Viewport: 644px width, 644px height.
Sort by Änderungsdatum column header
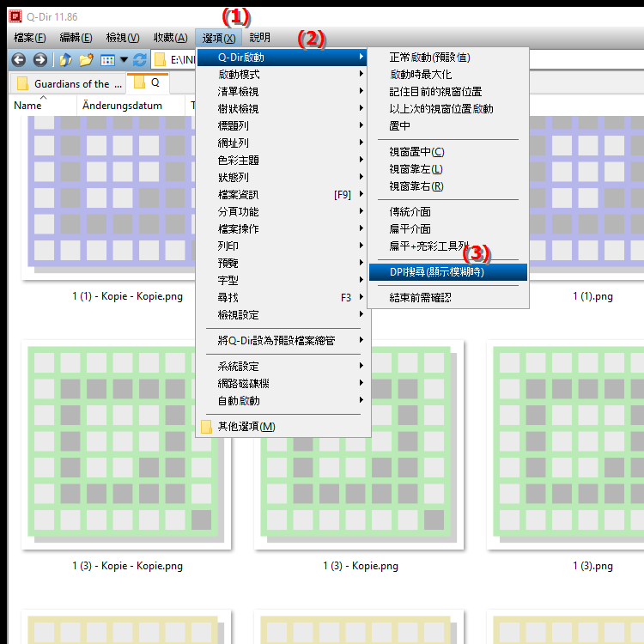131,106
